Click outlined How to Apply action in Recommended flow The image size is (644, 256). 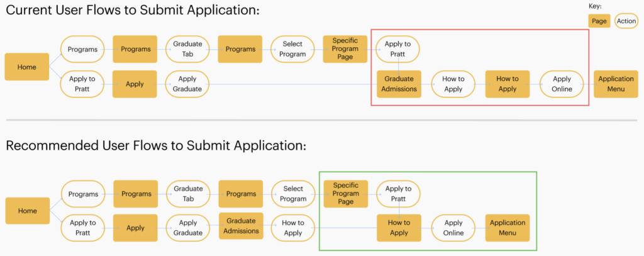click(x=293, y=228)
